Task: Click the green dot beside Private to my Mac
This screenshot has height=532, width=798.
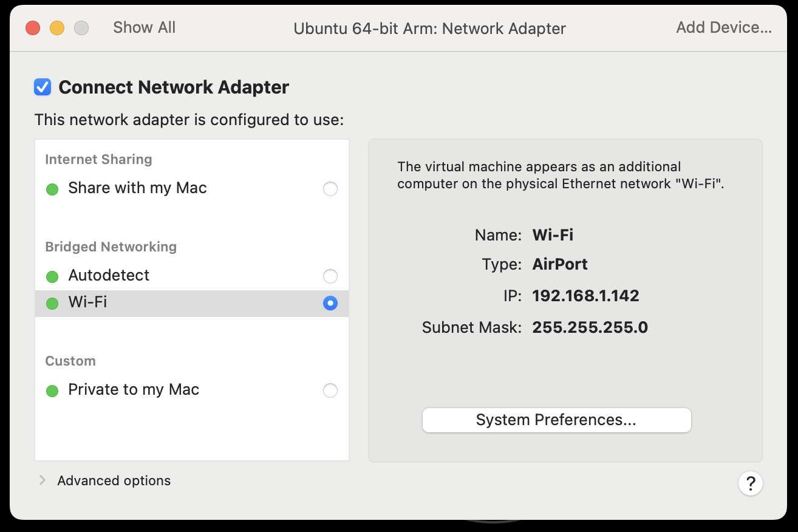Action: [52, 391]
